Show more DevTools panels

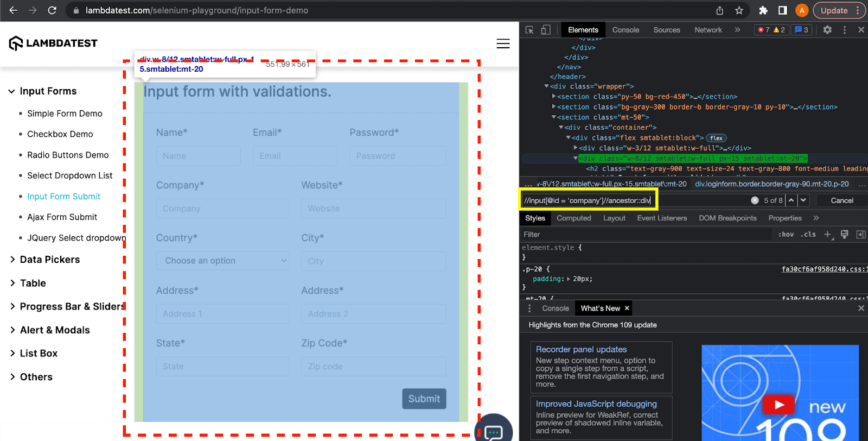tap(737, 30)
